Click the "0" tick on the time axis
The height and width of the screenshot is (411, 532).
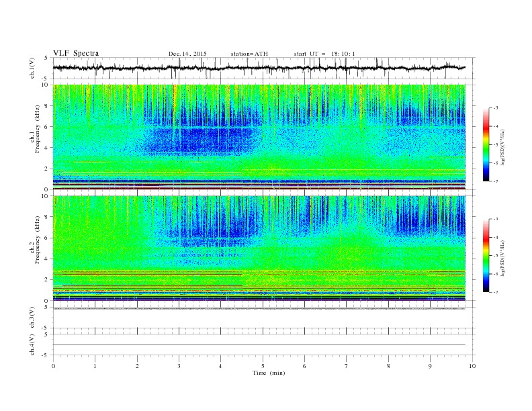pyautogui.click(x=53, y=366)
